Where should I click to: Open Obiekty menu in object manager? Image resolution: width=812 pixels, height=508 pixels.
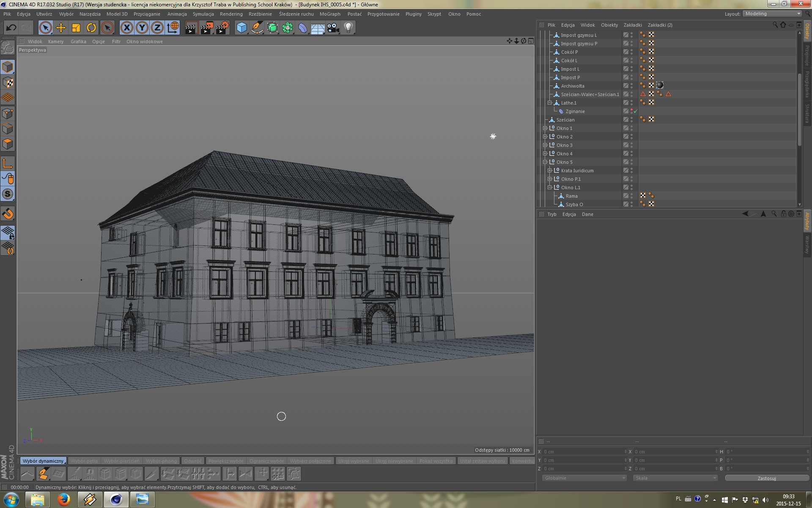[x=609, y=25]
